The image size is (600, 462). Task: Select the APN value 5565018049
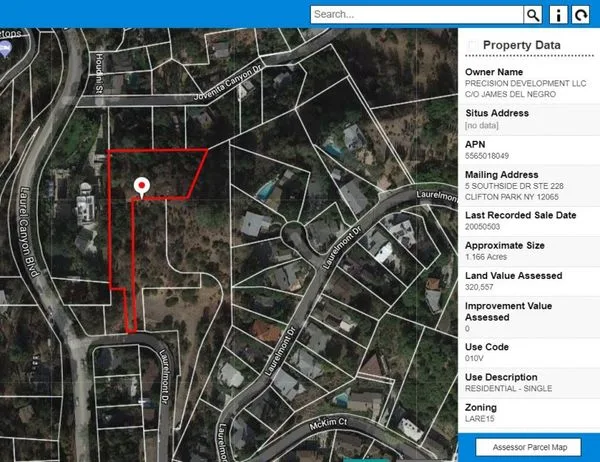pos(487,156)
